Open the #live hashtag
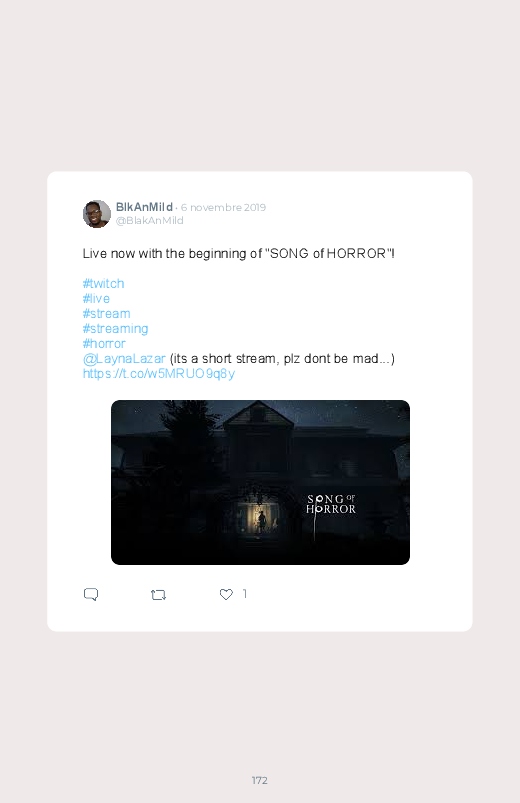Screen dimensions: 520x803 (x=96, y=298)
